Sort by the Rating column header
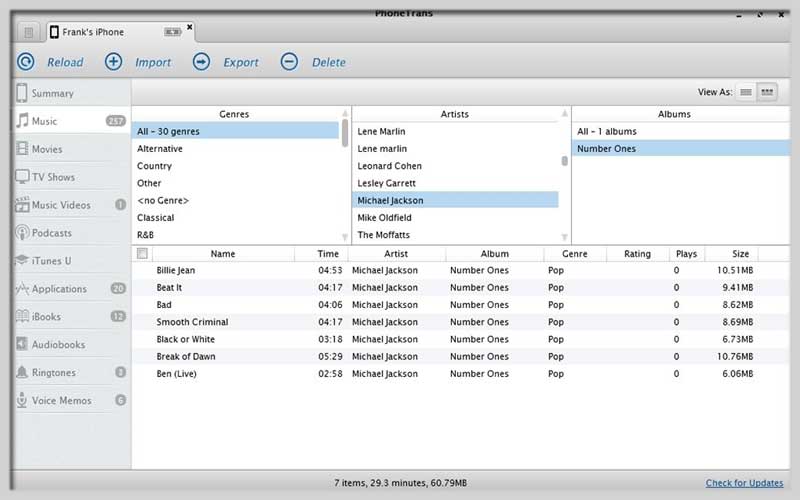Screen dimensions: 800x500 pyautogui.click(x=638, y=254)
